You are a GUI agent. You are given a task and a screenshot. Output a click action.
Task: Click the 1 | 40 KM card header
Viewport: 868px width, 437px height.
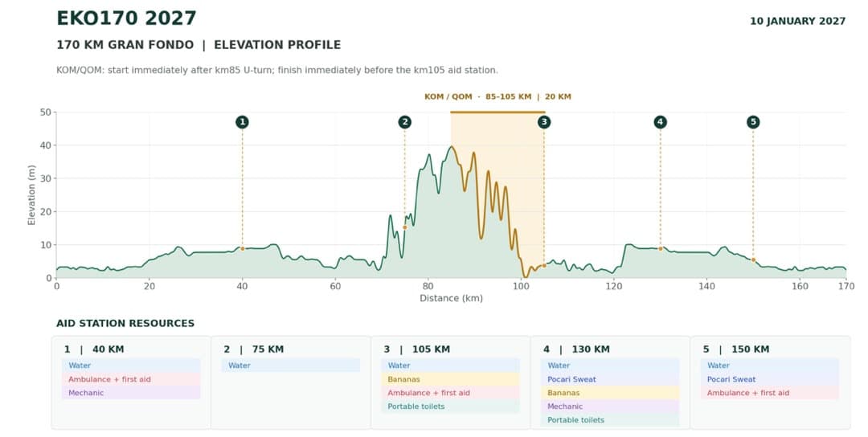click(94, 349)
